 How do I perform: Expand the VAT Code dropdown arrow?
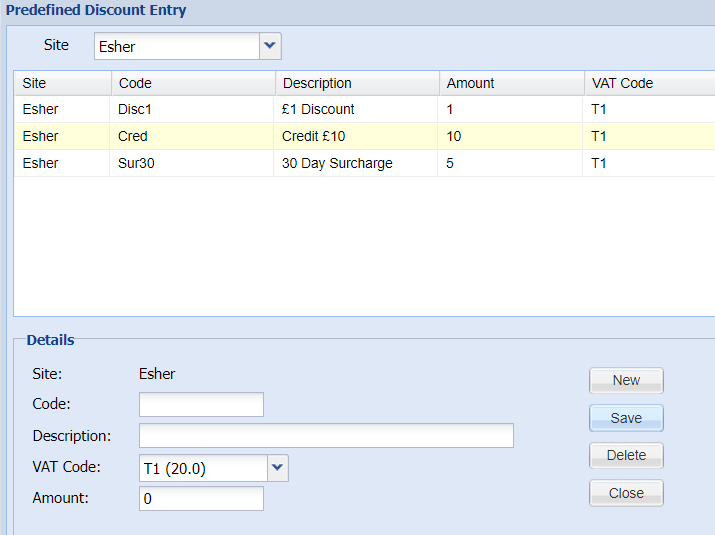coord(278,467)
